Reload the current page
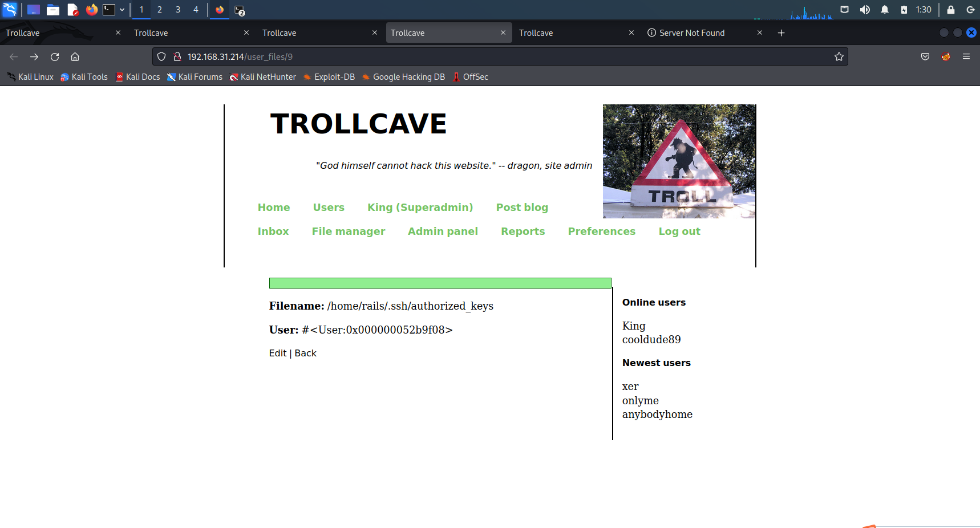This screenshot has height=528, width=980. (55, 56)
